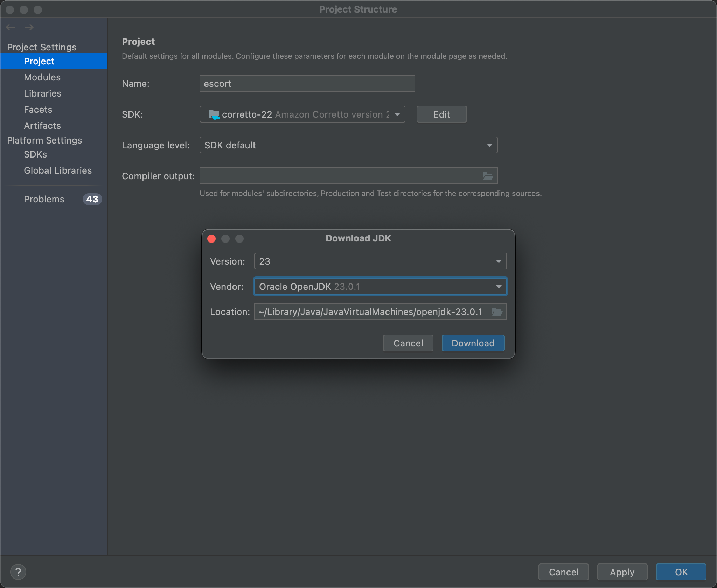Select Modules under Project Settings
The height and width of the screenshot is (588, 717).
click(42, 77)
